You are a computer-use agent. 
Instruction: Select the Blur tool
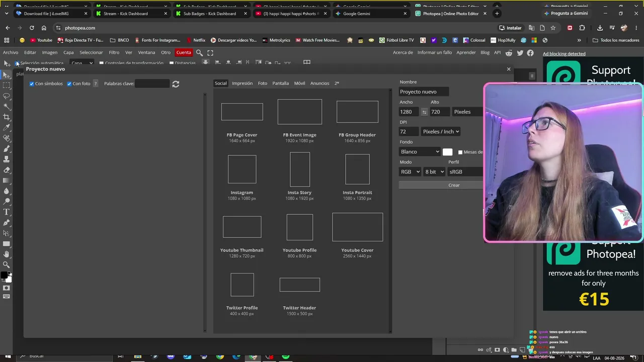(7, 191)
